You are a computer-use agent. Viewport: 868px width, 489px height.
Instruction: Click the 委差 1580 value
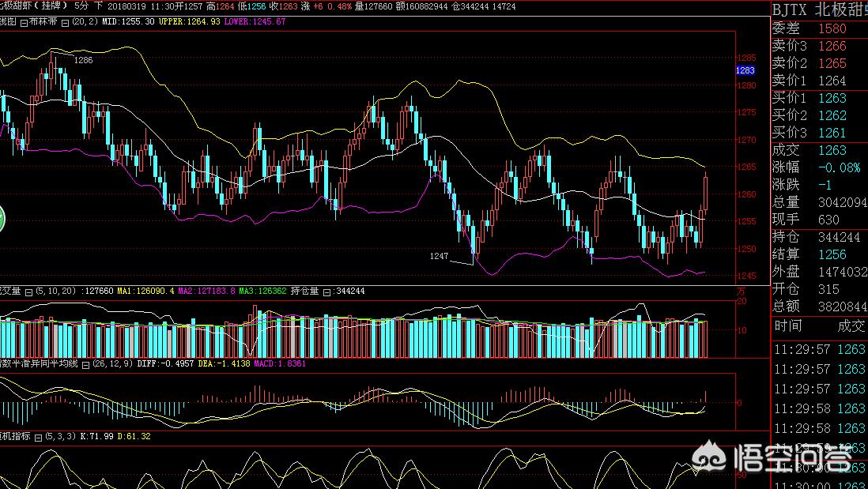pos(832,28)
